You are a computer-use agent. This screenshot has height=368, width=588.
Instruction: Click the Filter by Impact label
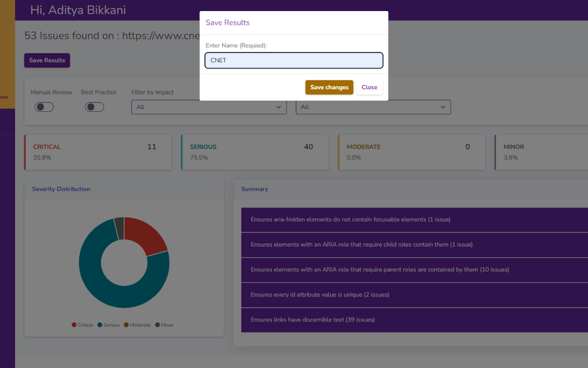153,92
